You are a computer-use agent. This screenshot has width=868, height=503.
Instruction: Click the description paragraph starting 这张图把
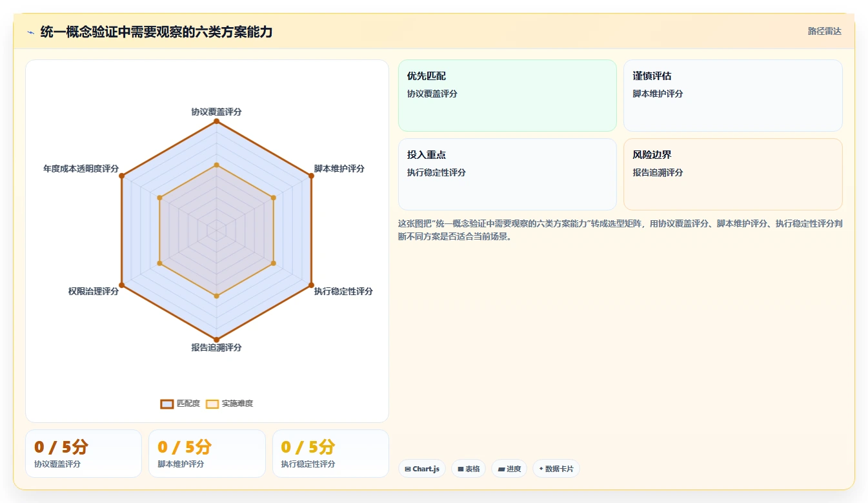620,230
